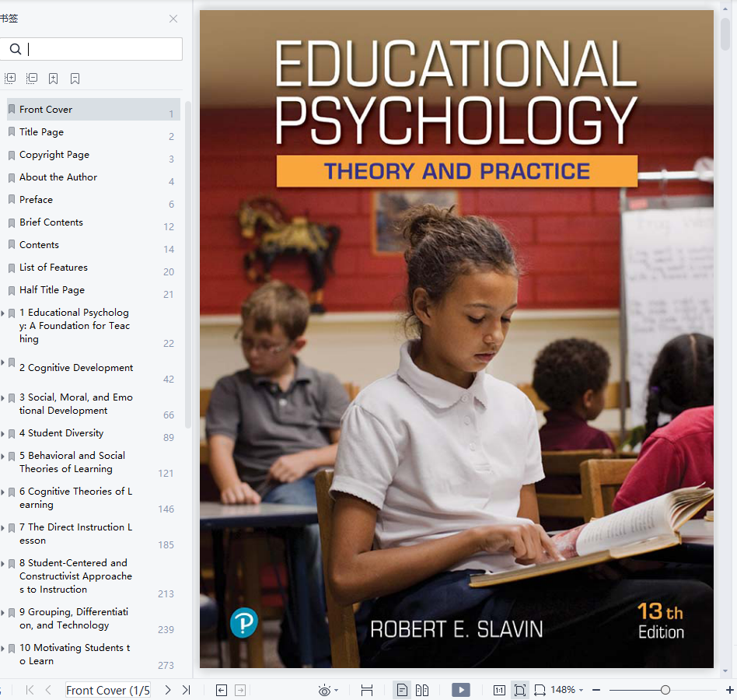
Task: Add a new bookmark
Action: (54, 79)
